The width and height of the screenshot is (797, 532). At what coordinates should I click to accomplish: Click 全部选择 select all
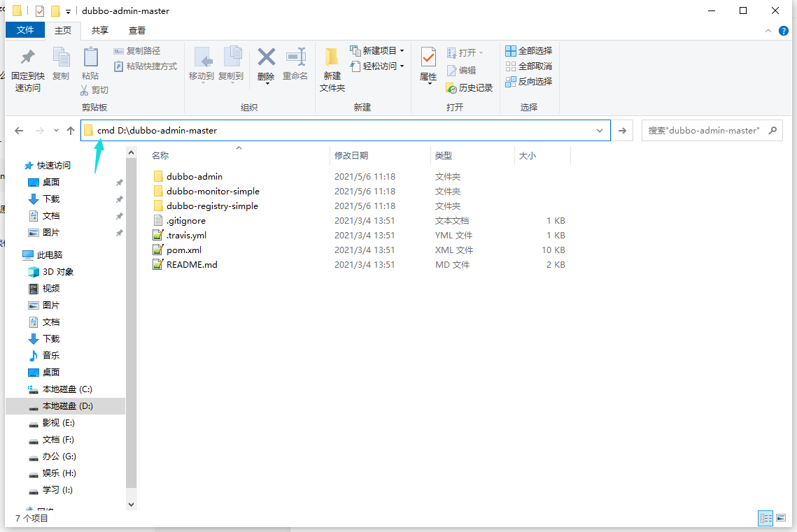click(x=528, y=51)
